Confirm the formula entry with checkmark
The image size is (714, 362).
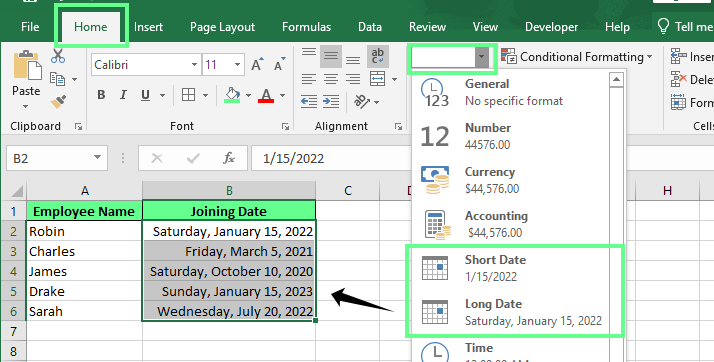click(193, 158)
